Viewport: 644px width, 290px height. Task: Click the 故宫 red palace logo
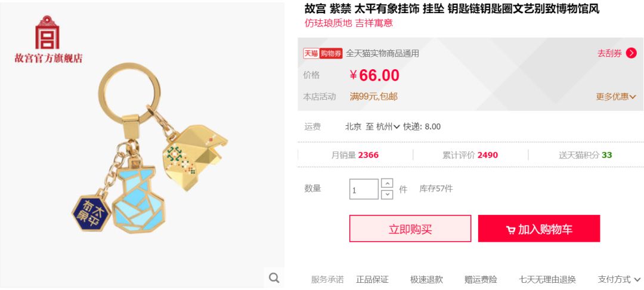47,32
